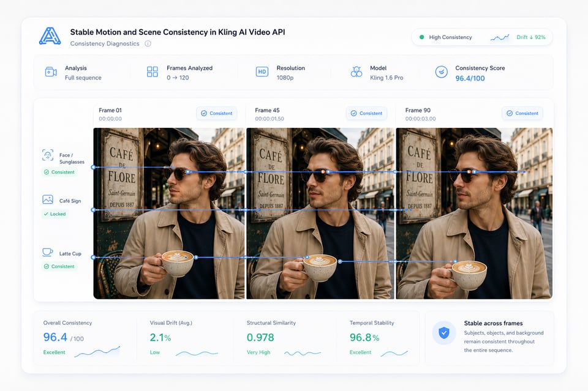Viewport: 588px width, 391px height.
Task: Click the sunglasses tracking point in Frame 45
Action: [x=328, y=172]
